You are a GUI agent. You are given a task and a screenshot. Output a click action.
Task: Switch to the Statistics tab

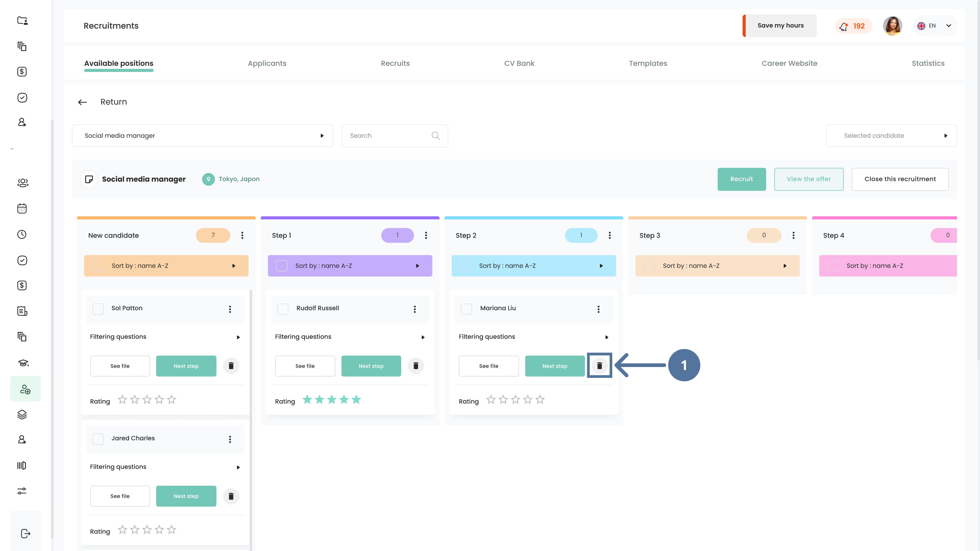pos(928,63)
